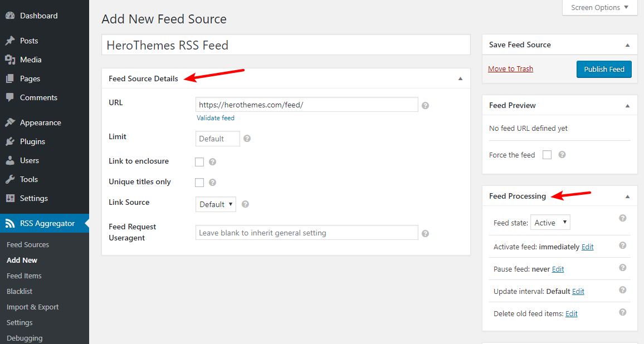Enable the Link to enclosure checkbox
This screenshot has height=344, width=644.
[199, 162]
